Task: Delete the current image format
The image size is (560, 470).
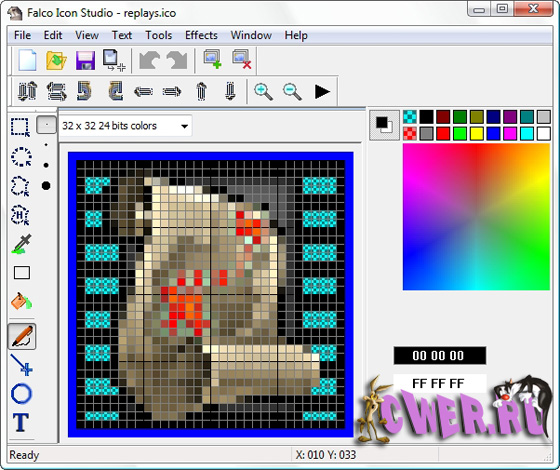Action: click(x=241, y=59)
